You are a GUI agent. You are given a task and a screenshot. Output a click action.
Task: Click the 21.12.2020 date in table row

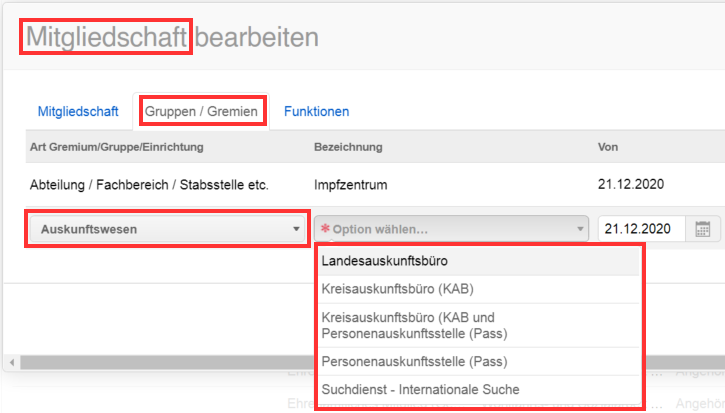631,185
